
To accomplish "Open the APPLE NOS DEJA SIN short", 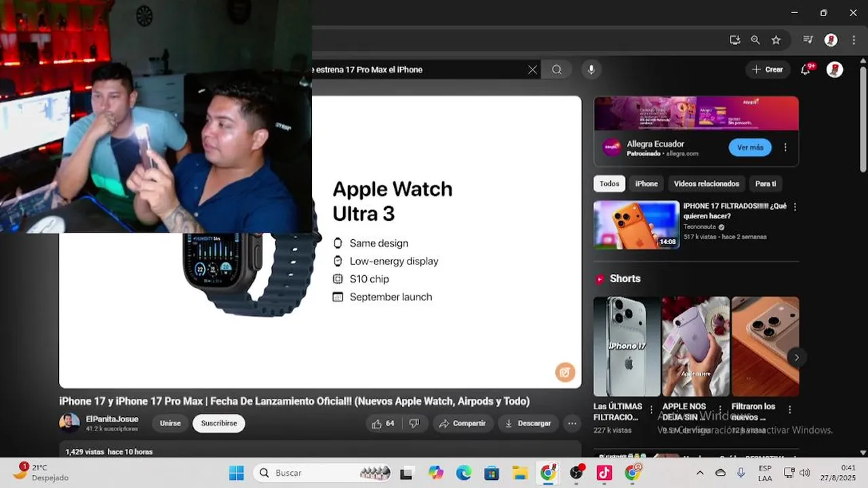I will [696, 346].
